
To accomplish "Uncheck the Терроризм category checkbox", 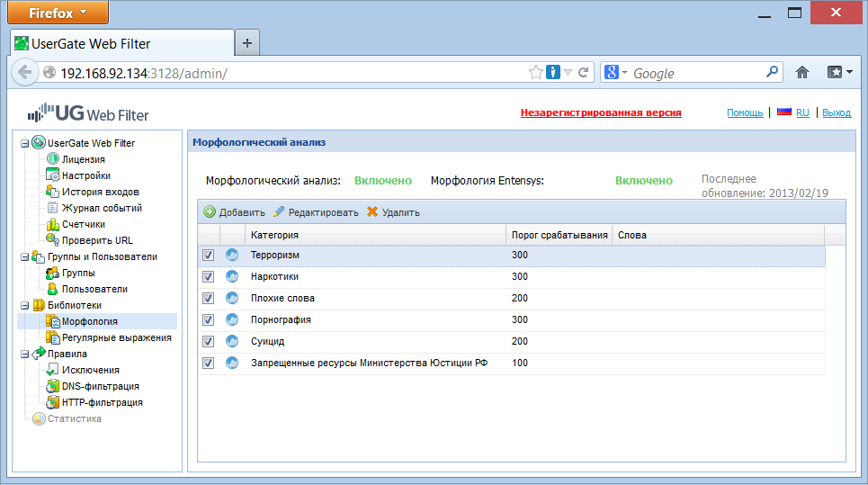I will pyautogui.click(x=209, y=256).
